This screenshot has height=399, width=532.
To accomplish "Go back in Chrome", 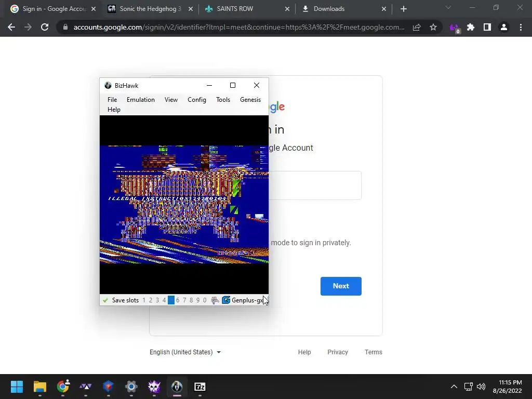I will [x=11, y=27].
